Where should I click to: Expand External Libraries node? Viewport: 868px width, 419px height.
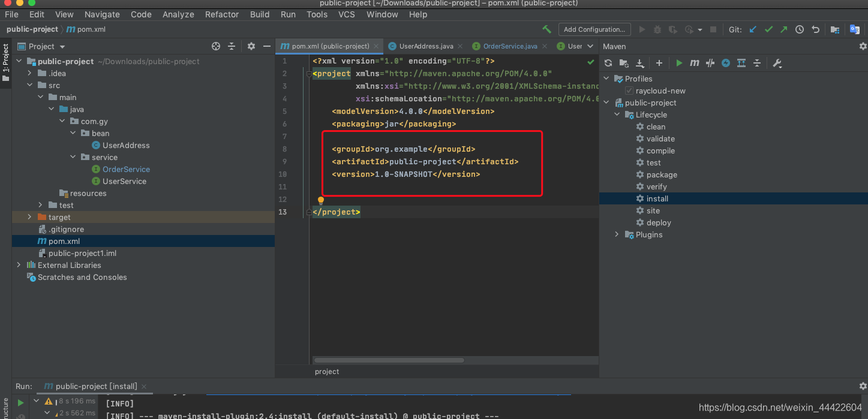coord(19,265)
